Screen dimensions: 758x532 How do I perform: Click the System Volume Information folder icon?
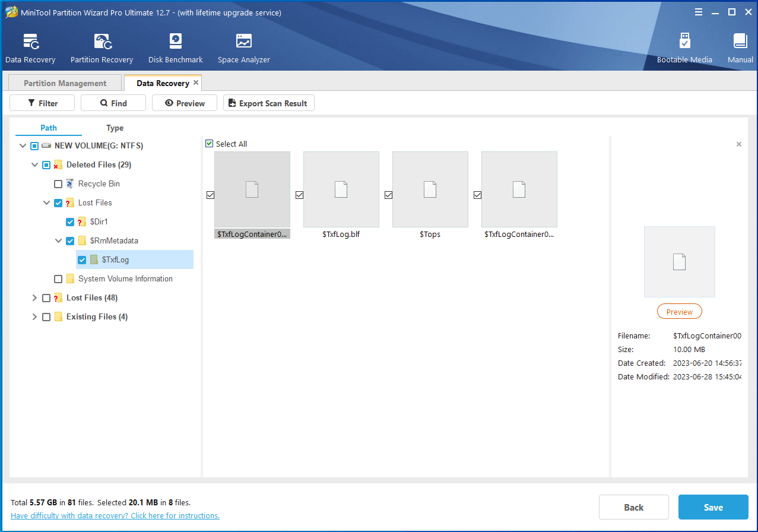pos(70,278)
